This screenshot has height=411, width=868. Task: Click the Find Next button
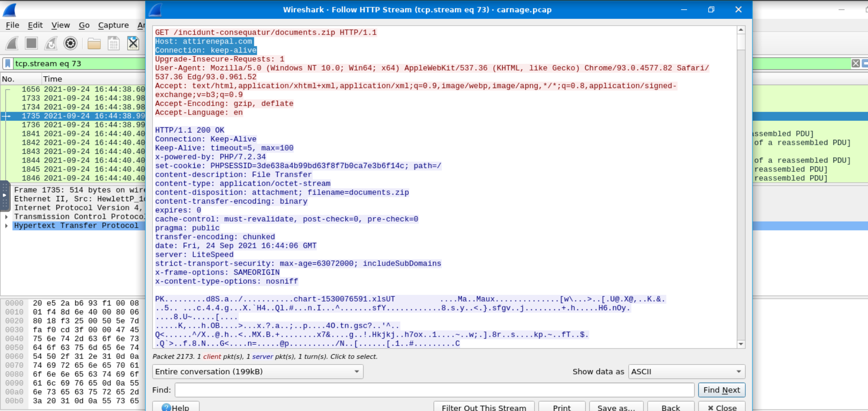pyautogui.click(x=722, y=390)
